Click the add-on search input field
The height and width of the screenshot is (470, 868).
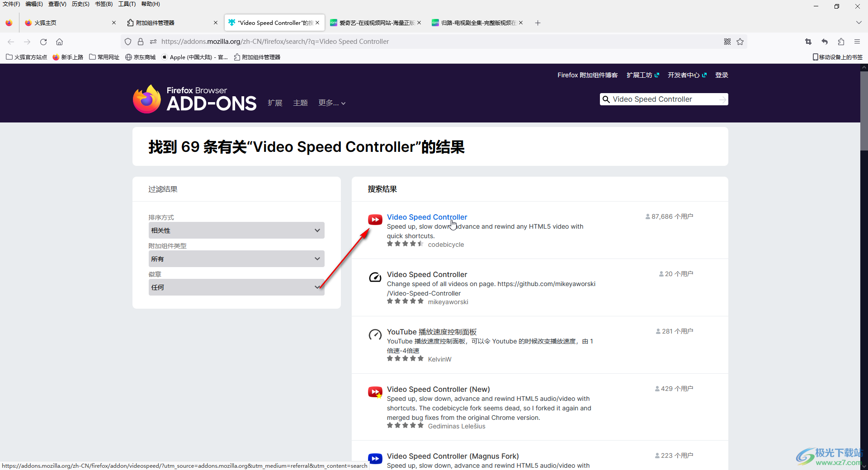click(664, 99)
